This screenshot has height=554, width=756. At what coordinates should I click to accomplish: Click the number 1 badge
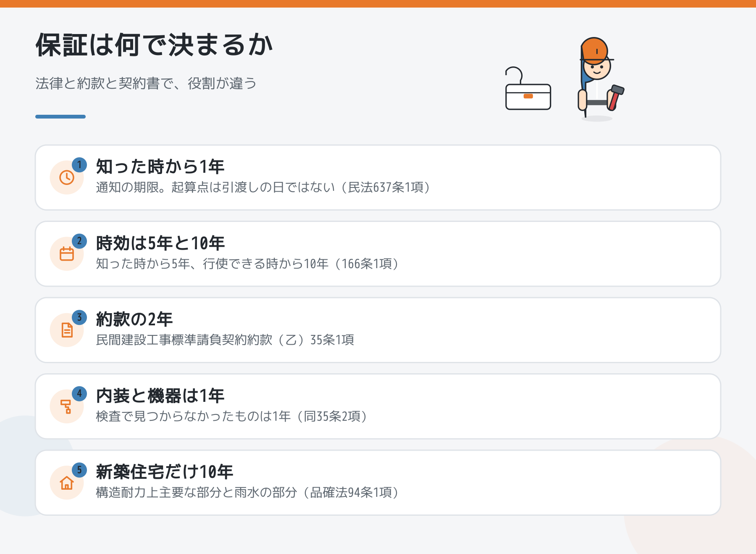coord(79,165)
